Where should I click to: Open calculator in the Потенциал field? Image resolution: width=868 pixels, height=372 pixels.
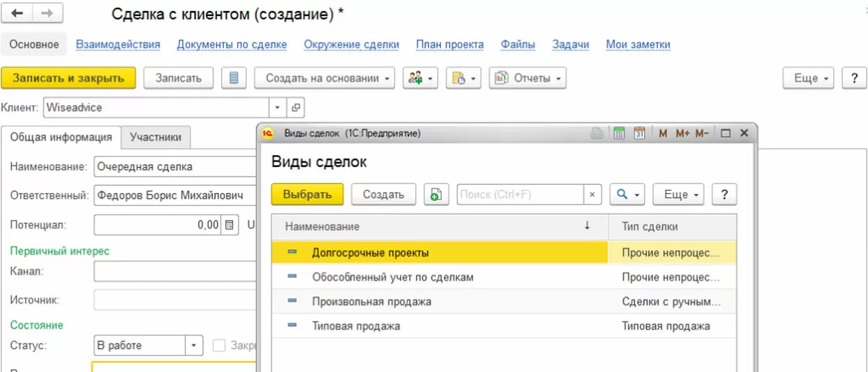[x=230, y=225]
